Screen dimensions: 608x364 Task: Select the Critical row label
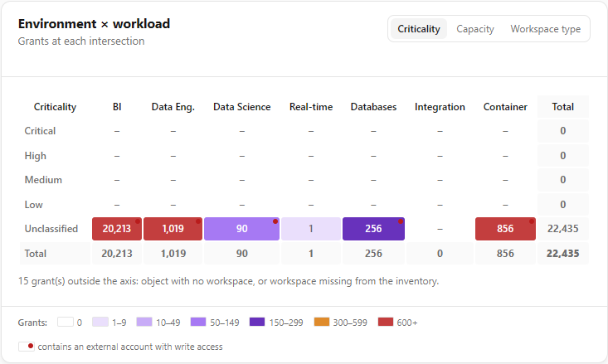coord(40,131)
